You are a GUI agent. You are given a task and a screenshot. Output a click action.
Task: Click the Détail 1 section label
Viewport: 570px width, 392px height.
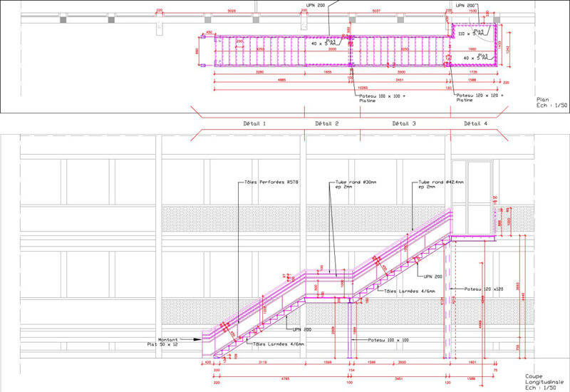click(x=254, y=123)
